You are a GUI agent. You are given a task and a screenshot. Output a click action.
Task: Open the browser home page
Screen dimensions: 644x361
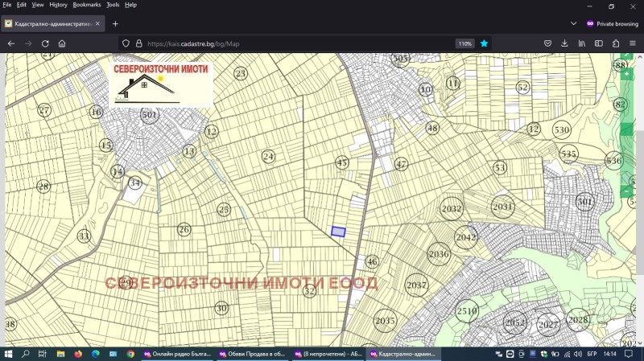pyautogui.click(x=62, y=43)
